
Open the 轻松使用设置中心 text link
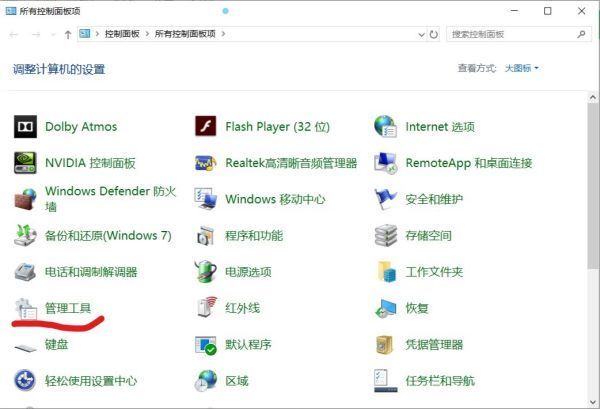[91, 381]
